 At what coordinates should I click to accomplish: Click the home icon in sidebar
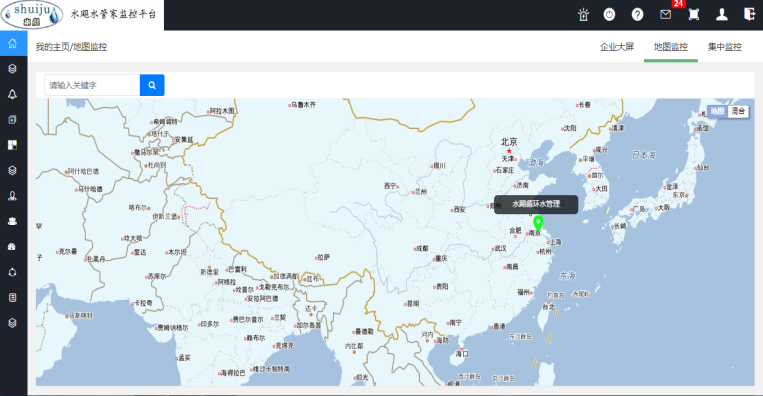point(13,43)
